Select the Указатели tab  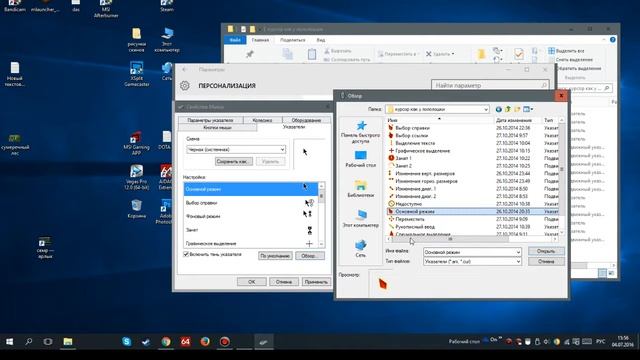294,127
